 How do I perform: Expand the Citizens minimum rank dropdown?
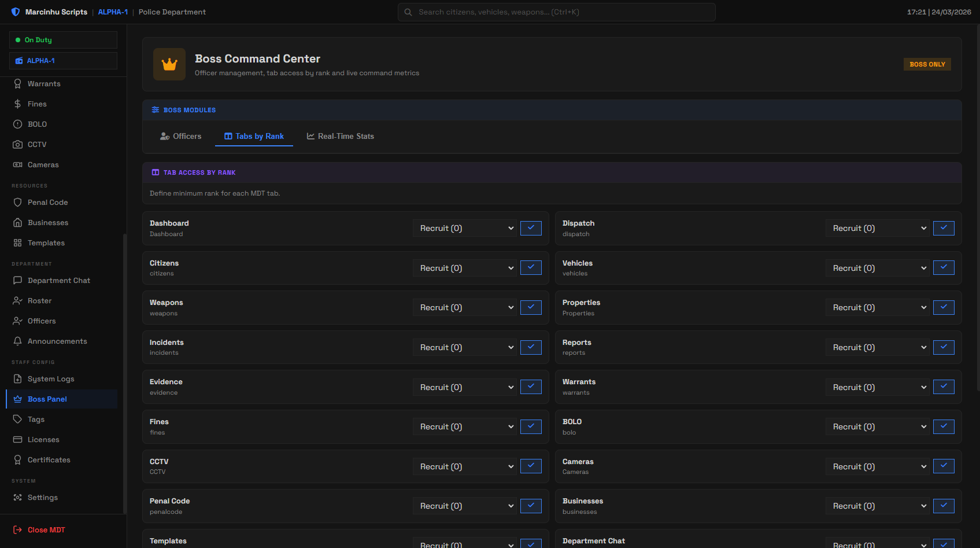[465, 268]
